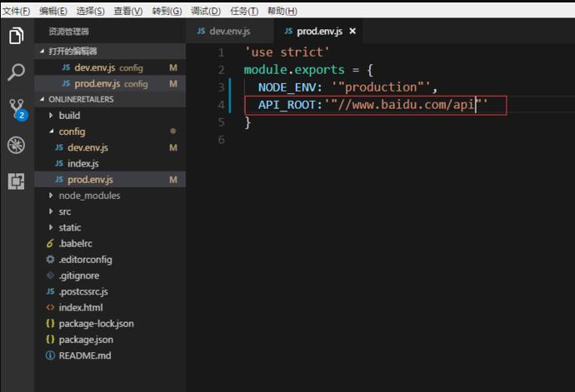This screenshot has height=392, width=575.
Task: Open the Explorer view icon
Action: click(16, 36)
